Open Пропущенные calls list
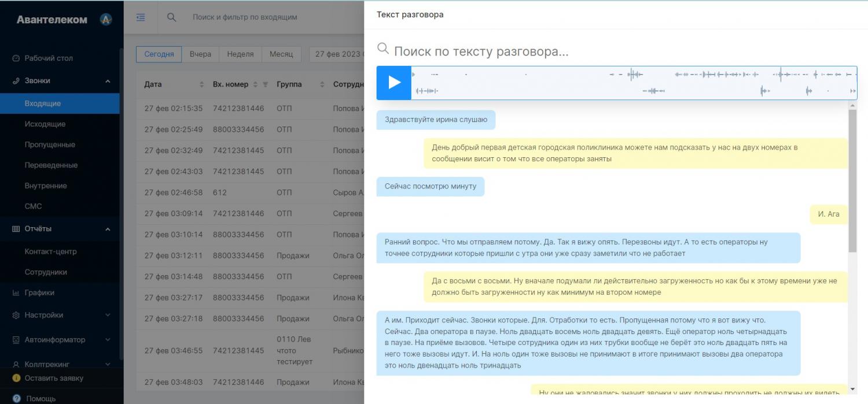868x404 pixels. tap(50, 145)
